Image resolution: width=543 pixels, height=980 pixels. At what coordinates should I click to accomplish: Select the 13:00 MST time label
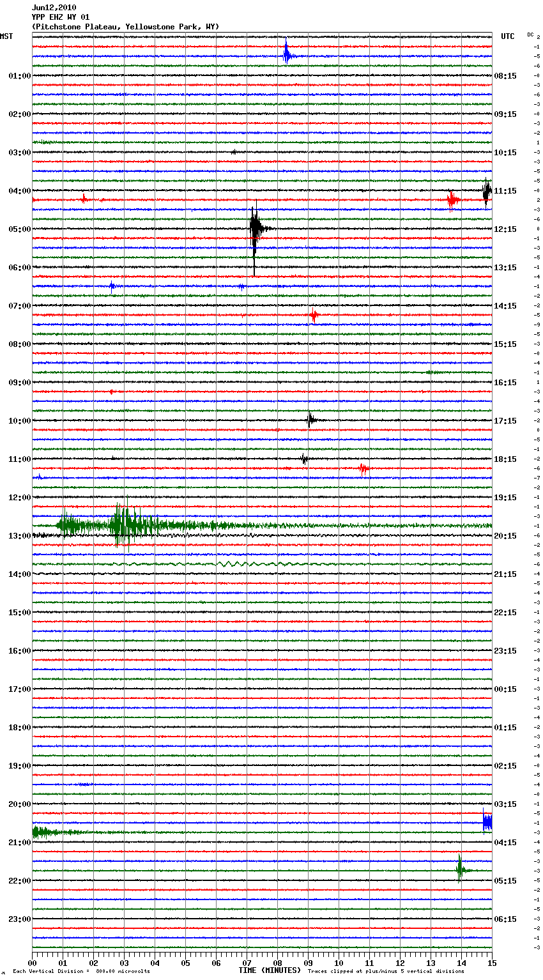[x=19, y=536]
